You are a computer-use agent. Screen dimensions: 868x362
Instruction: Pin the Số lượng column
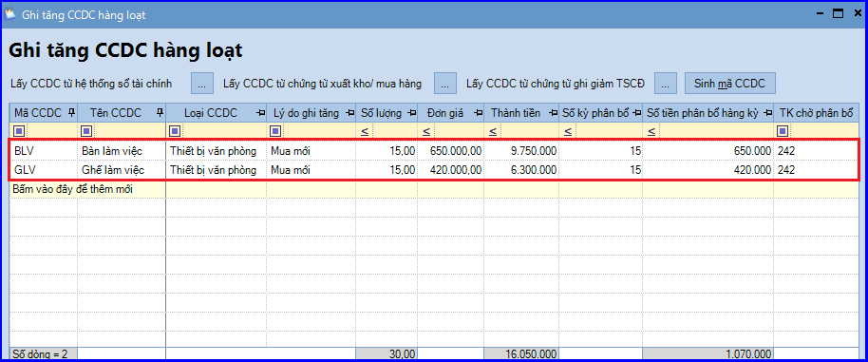(x=411, y=113)
